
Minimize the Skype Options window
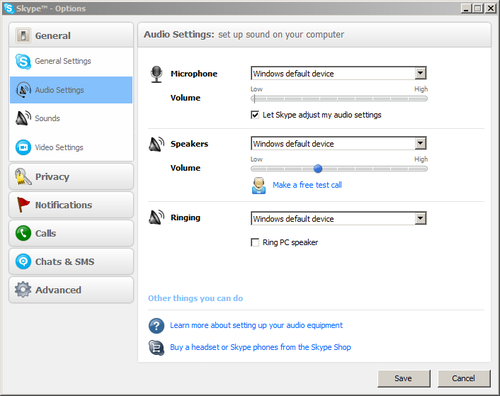click(466, 8)
